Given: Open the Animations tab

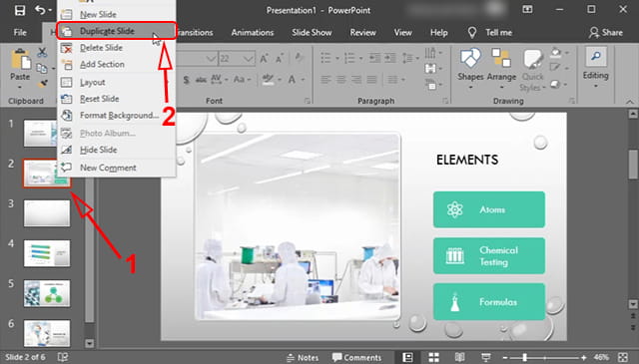Looking at the screenshot, I should (253, 32).
